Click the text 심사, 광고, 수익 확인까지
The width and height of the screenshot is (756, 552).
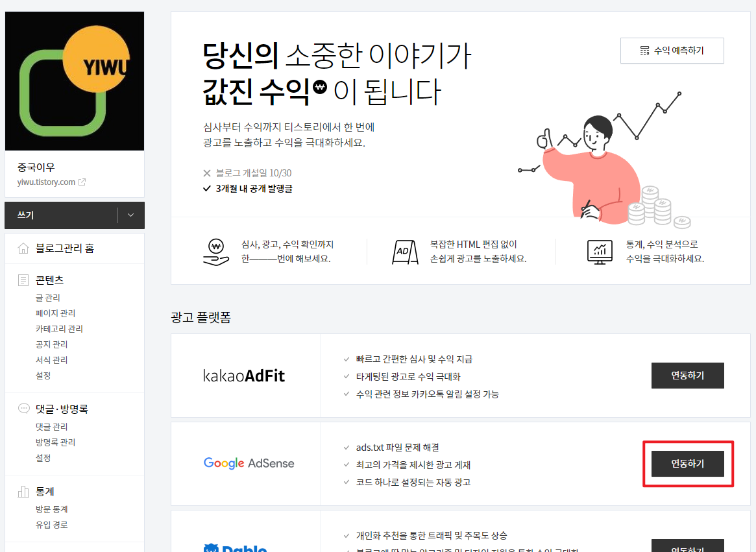click(287, 245)
